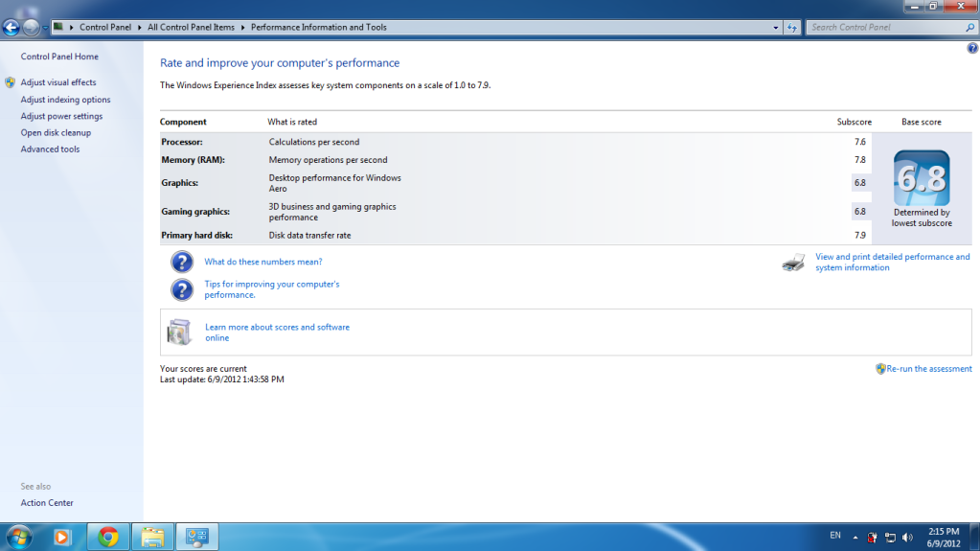Open Windows Explorer folder in the taskbar
The height and width of the screenshot is (551, 980).
[152, 537]
